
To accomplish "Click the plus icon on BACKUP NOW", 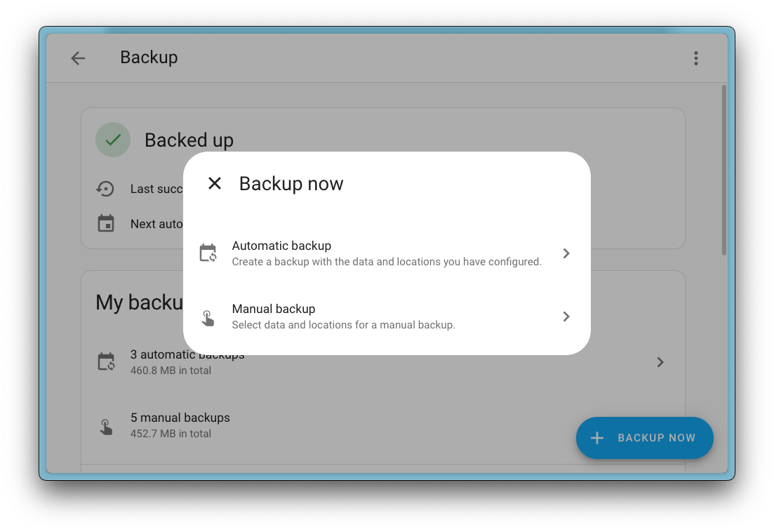I will [596, 438].
